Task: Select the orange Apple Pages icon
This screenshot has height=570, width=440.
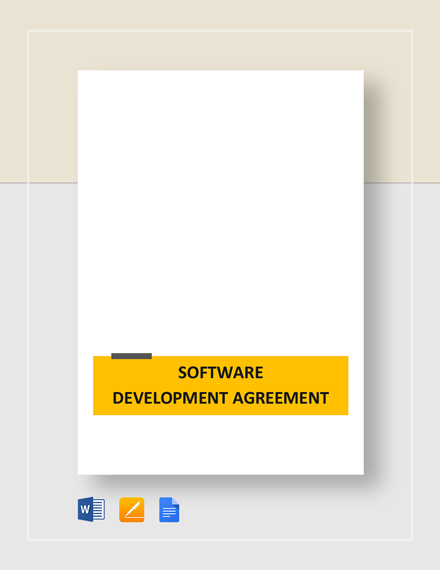Action: tap(132, 510)
